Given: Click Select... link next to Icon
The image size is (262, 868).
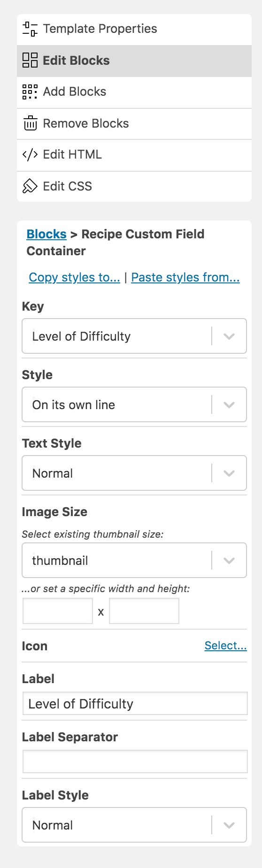Looking at the screenshot, I should tap(226, 646).
